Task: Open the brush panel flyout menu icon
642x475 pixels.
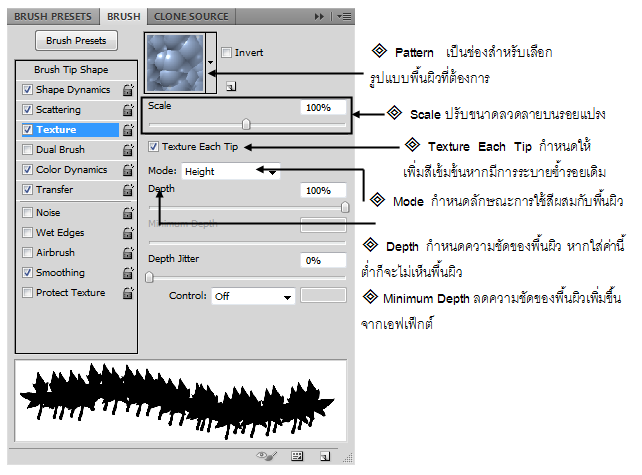Action: [x=344, y=17]
